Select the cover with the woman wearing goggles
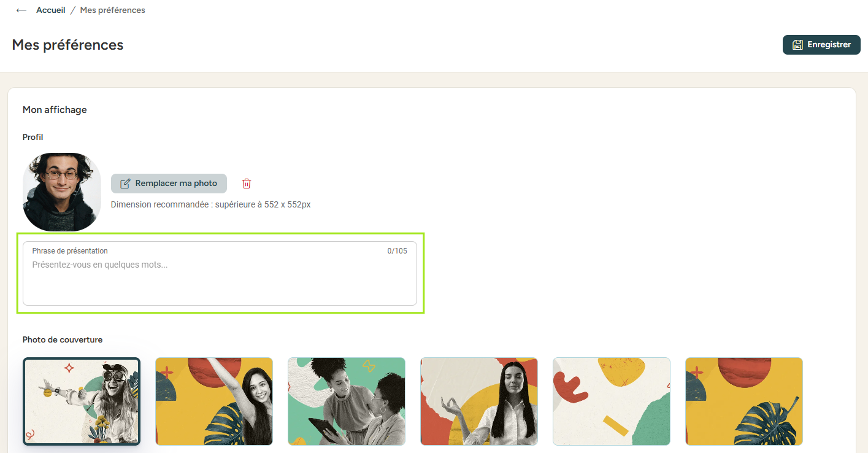This screenshot has height=453, width=868. coord(82,401)
